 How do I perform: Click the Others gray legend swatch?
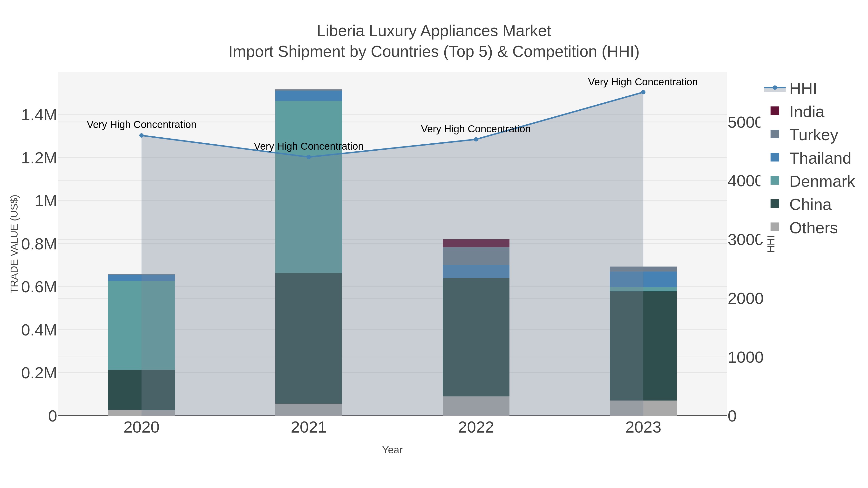point(775,227)
